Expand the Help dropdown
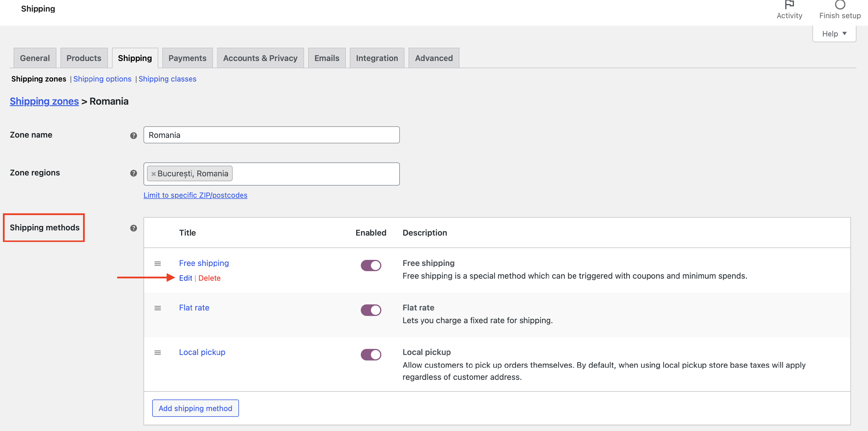The image size is (868, 431). click(834, 34)
